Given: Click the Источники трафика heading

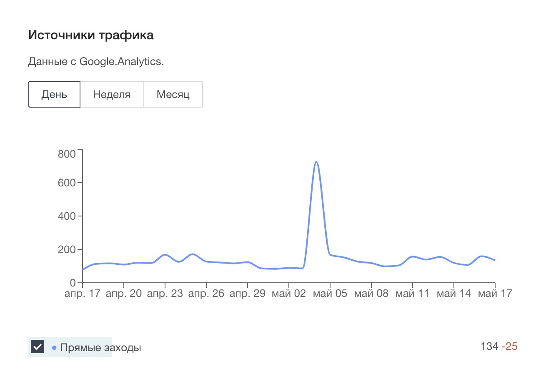Looking at the screenshot, I should (x=90, y=35).
